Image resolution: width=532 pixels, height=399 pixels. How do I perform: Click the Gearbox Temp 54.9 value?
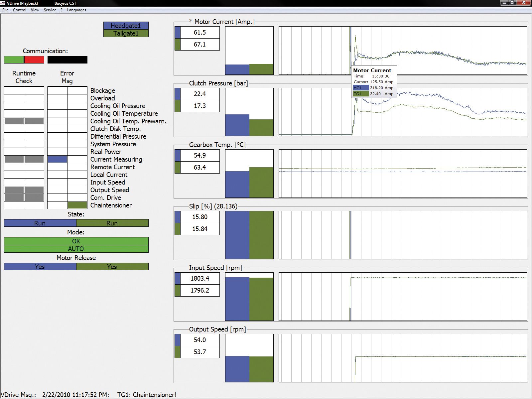pyautogui.click(x=200, y=156)
